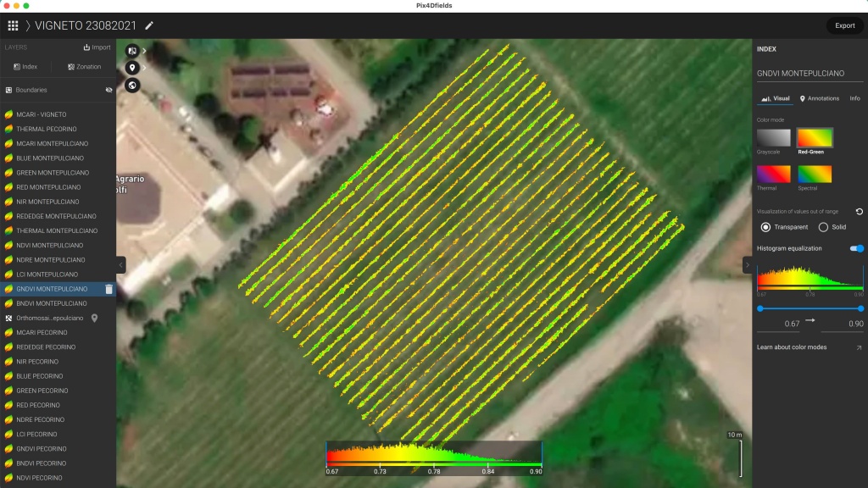Click the pencil icon to rename project
This screenshot has width=868, height=488.
pos(150,25)
